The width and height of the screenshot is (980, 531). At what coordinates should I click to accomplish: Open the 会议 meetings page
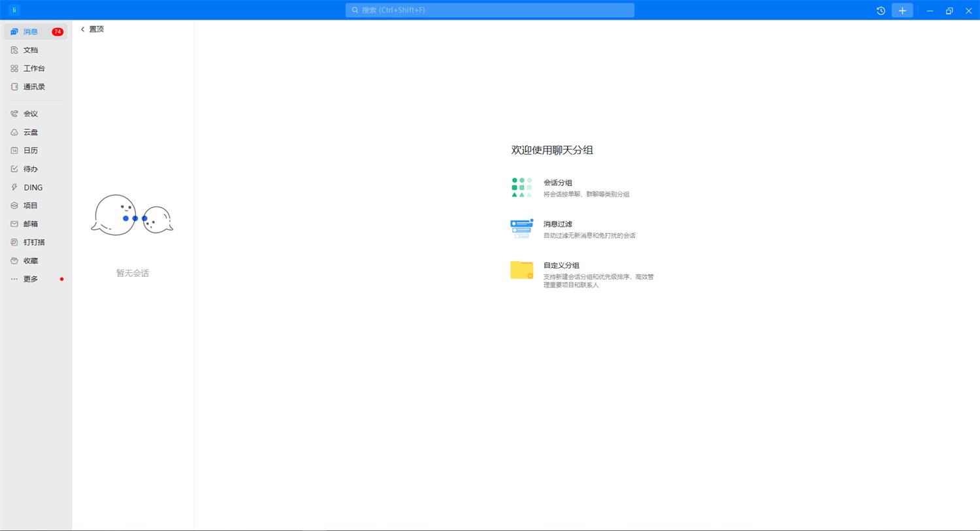click(31, 114)
